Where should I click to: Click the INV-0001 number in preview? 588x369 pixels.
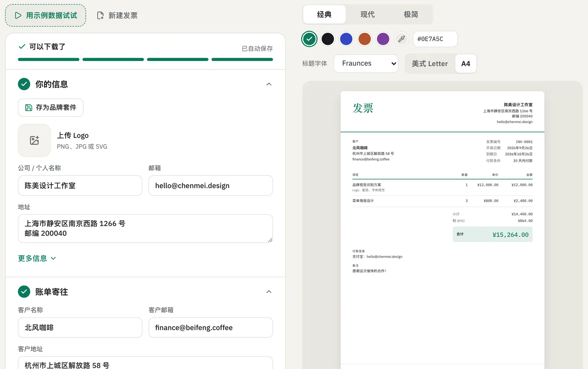[524, 142]
